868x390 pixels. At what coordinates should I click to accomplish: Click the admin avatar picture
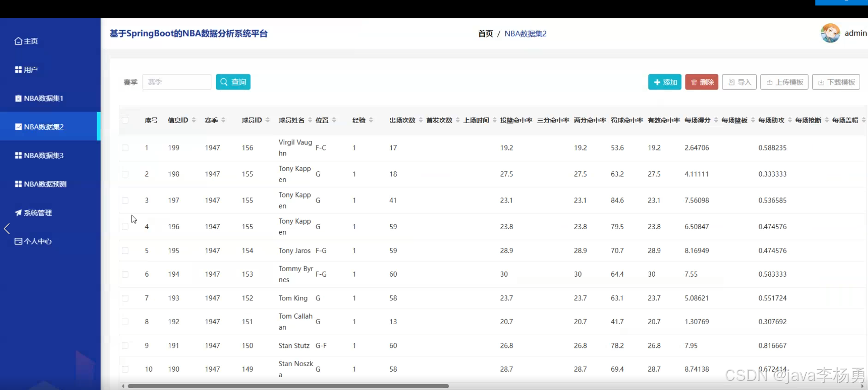[830, 33]
